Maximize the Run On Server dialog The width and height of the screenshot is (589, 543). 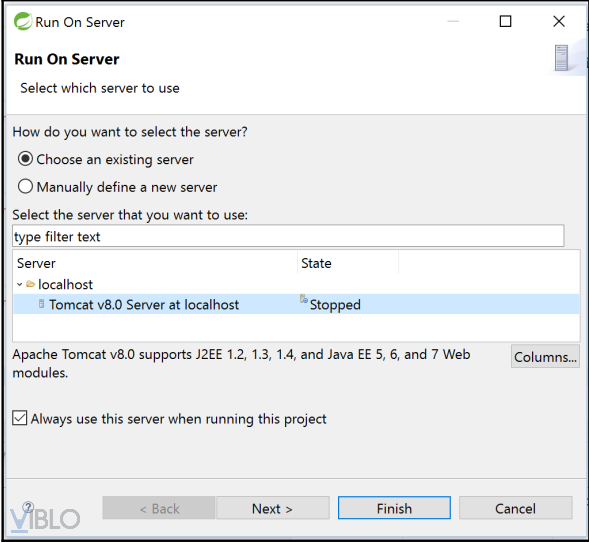(505, 21)
